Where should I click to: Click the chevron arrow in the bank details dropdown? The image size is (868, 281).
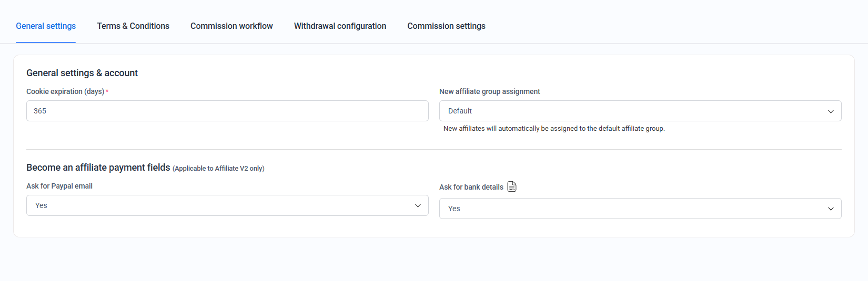831,209
